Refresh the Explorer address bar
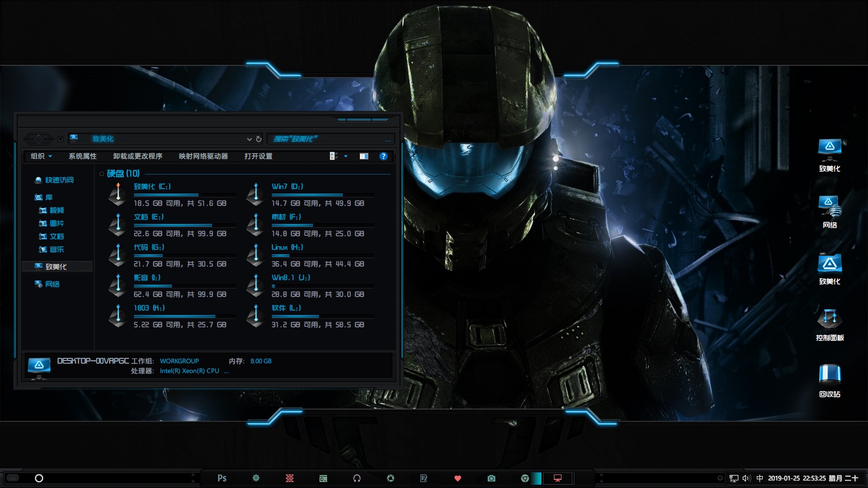Screen dimensions: 868x488 259,139
